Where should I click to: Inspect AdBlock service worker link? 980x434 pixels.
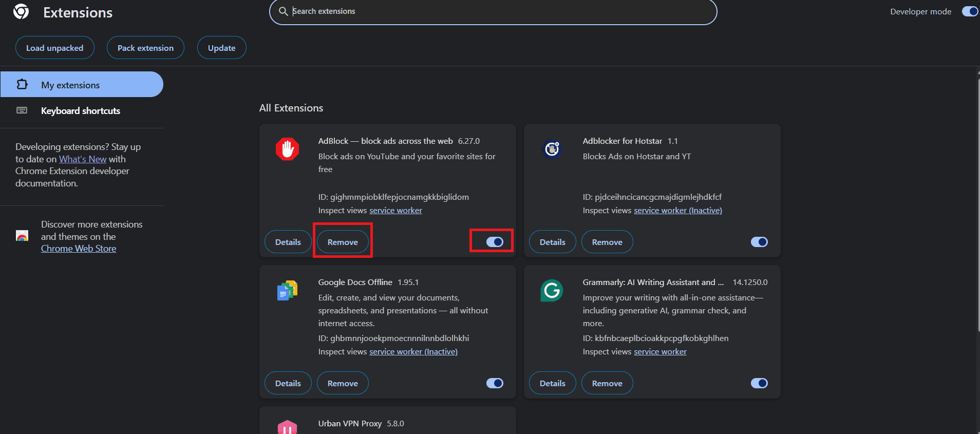tap(395, 211)
